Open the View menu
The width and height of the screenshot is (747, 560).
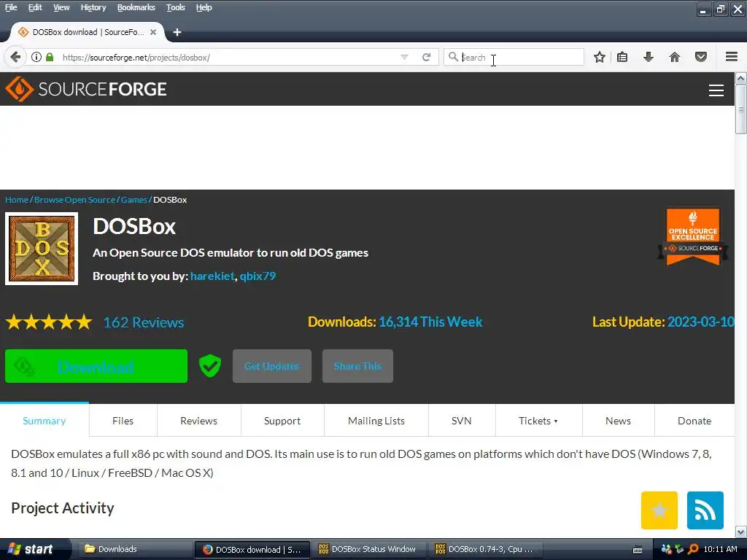coord(61,7)
